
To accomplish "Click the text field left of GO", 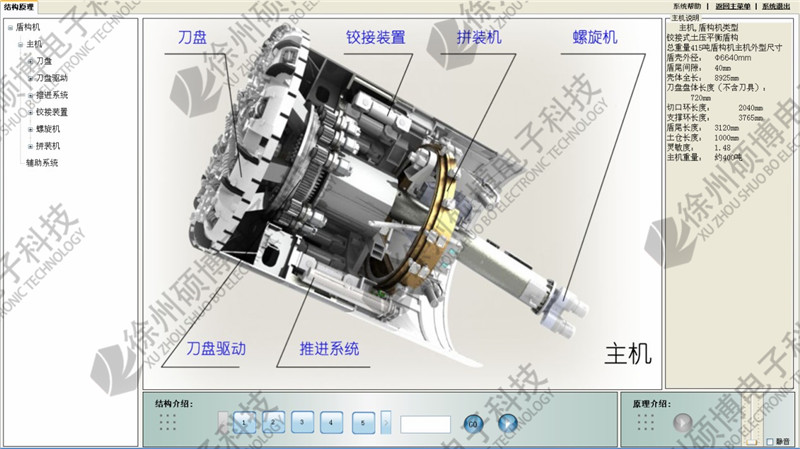I will (x=425, y=424).
